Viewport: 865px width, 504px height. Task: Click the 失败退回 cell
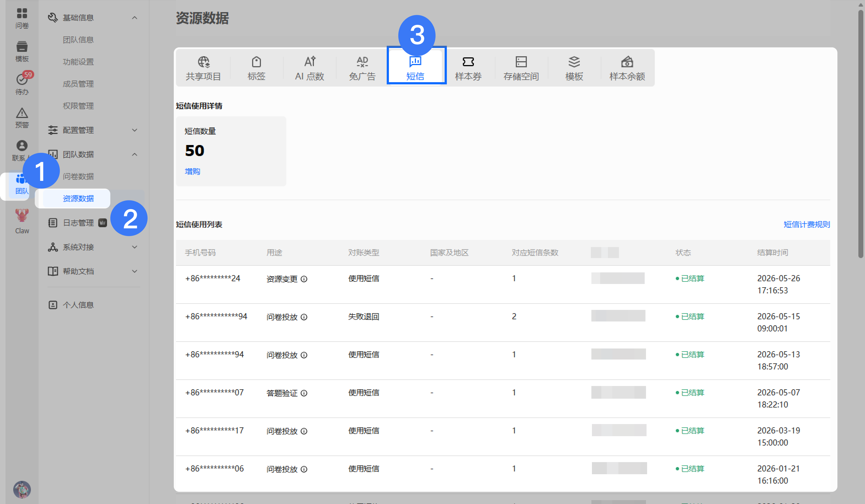point(364,316)
